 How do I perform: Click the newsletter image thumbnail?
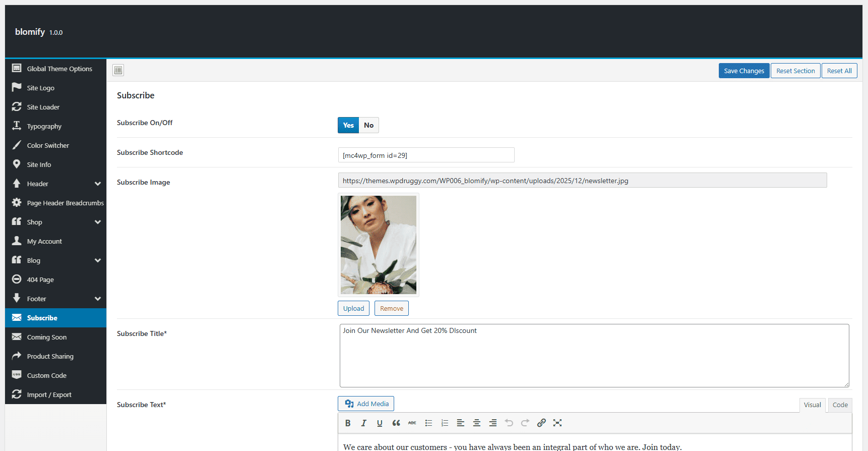tap(379, 245)
